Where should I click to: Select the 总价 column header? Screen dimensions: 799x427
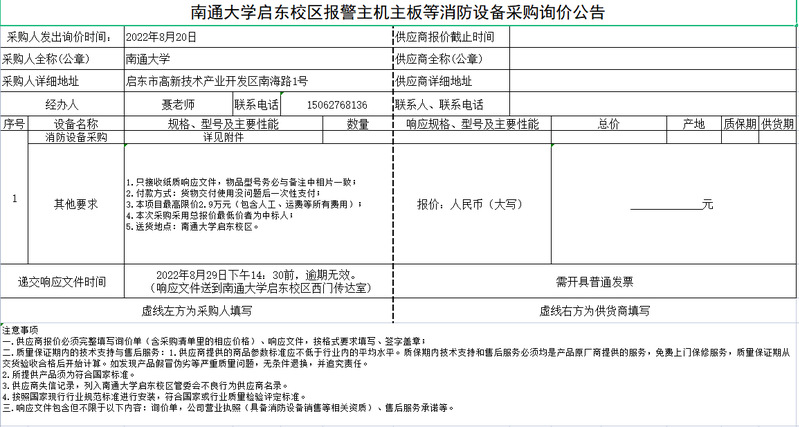click(609, 123)
